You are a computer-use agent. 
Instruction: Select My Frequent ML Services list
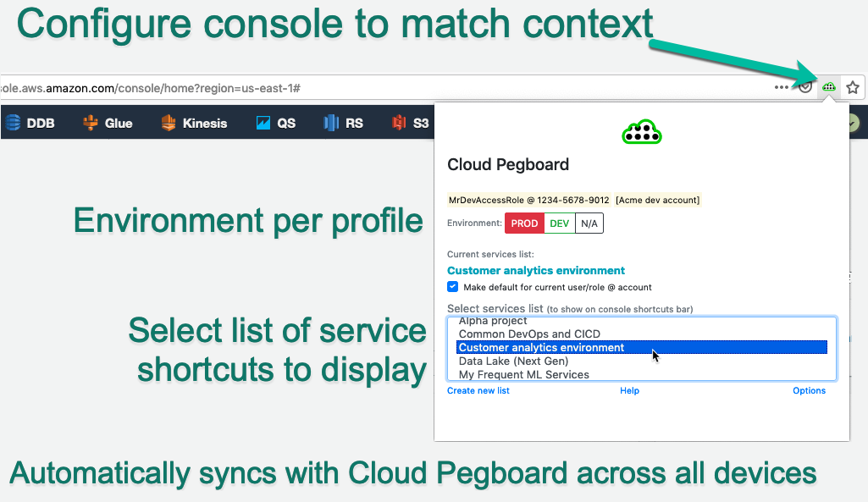[642, 374]
